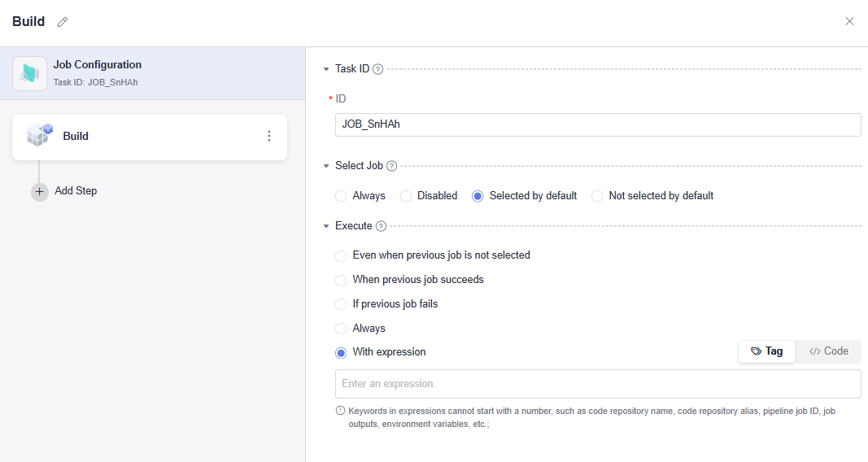Select When previous job succeeds

[x=341, y=280]
